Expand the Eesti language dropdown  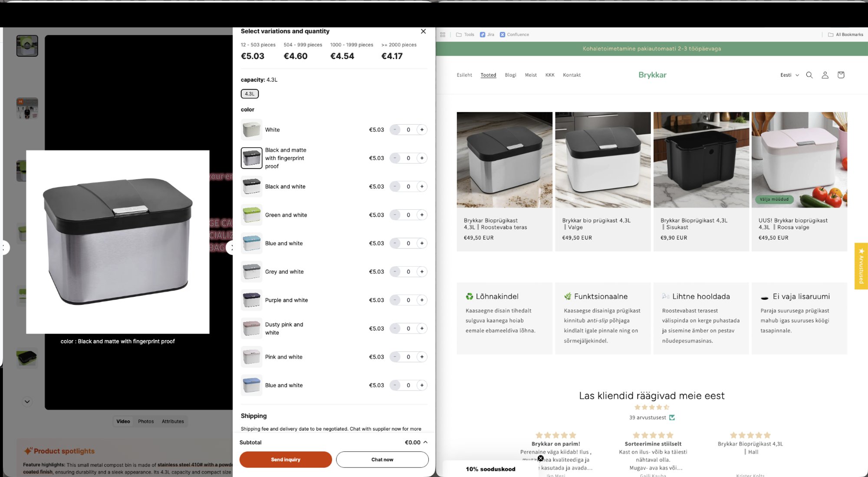coord(789,75)
